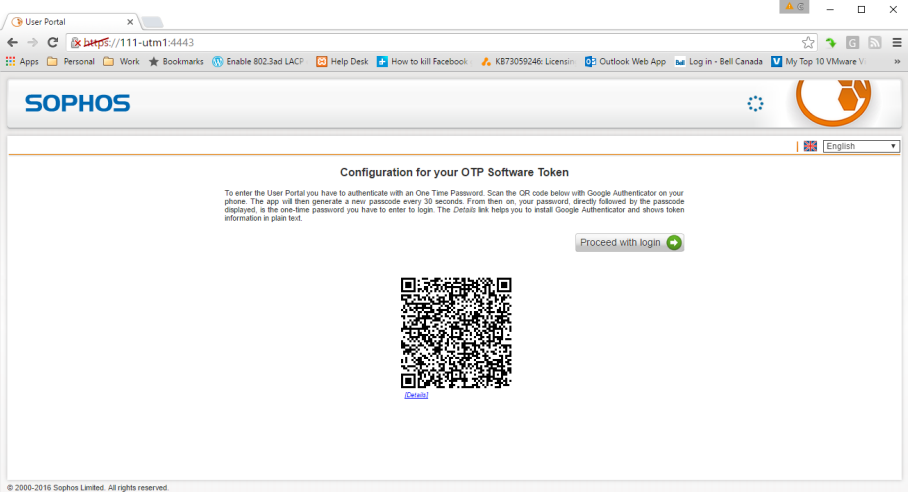Open the Details link under QR code
This screenshot has height=492, width=908.
click(x=416, y=395)
